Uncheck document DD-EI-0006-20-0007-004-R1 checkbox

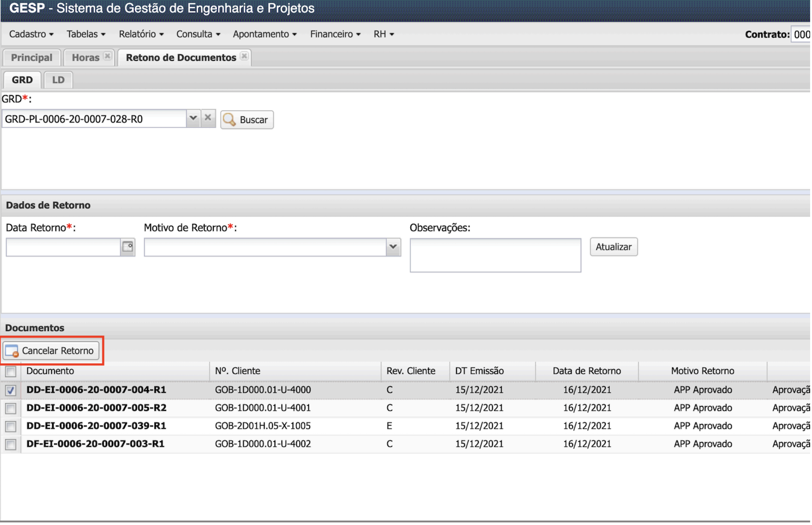[11, 391]
